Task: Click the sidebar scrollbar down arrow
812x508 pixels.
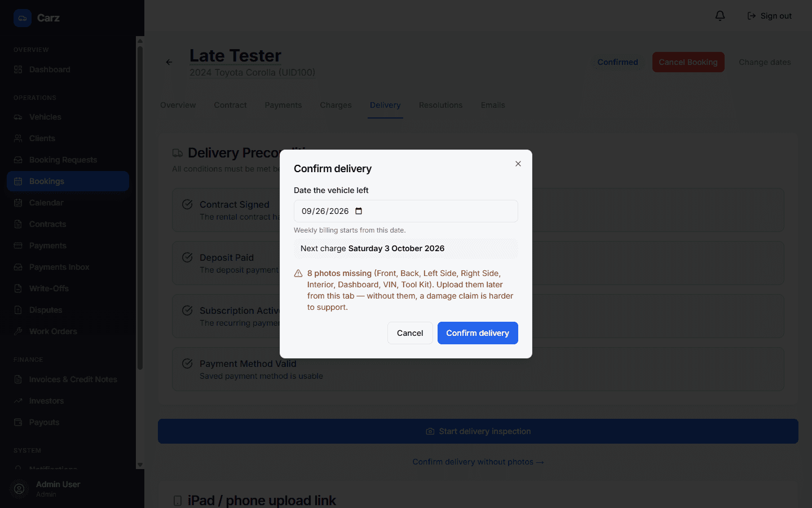Action: [140, 465]
